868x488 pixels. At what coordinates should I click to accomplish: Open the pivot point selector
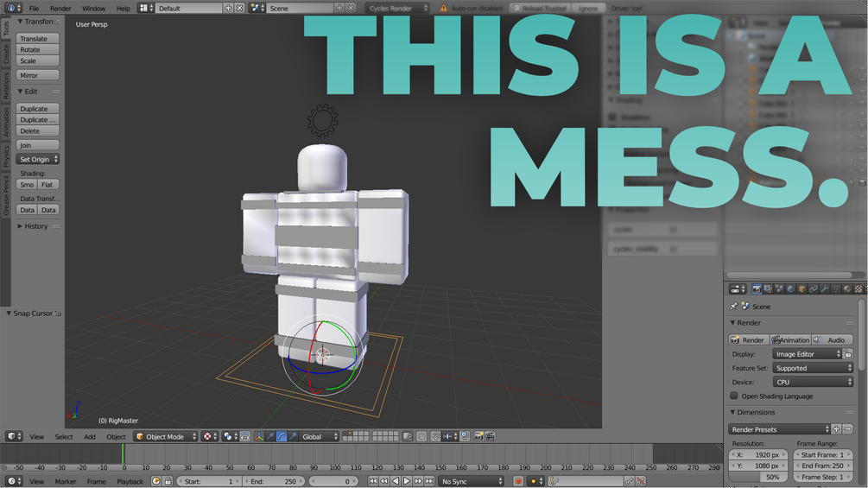[x=230, y=436]
